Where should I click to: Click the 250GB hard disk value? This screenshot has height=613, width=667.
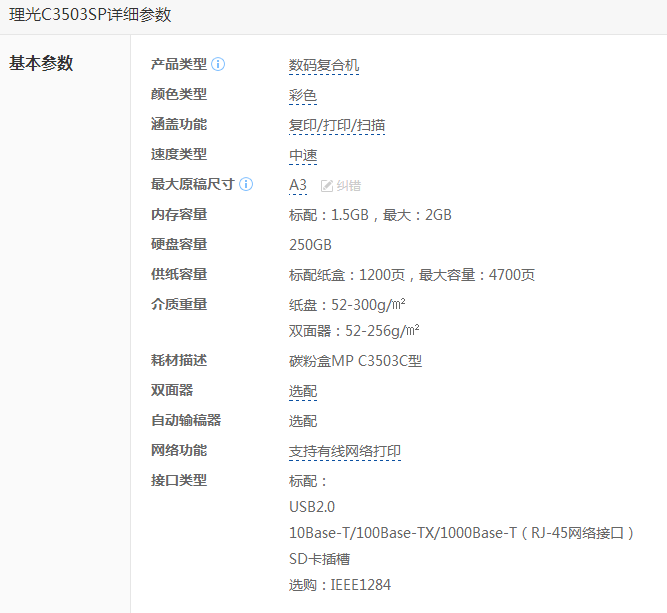(x=310, y=244)
